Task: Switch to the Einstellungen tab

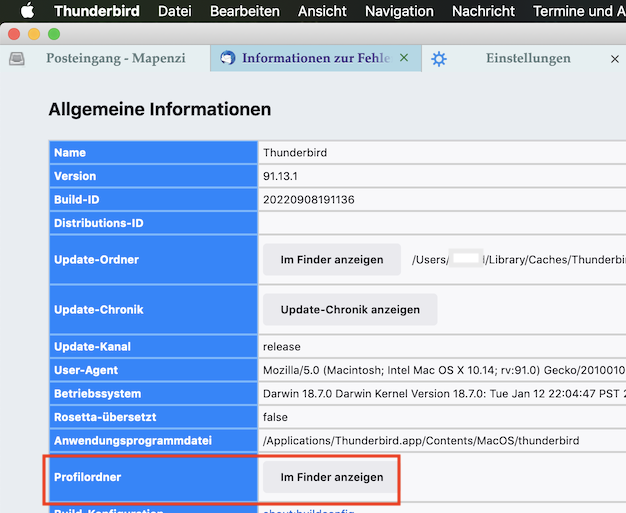Action: [x=528, y=58]
